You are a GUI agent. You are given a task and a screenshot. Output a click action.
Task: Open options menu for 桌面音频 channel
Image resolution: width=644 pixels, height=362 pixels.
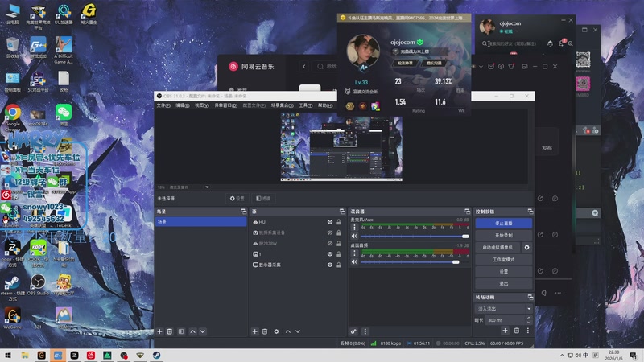354,253
